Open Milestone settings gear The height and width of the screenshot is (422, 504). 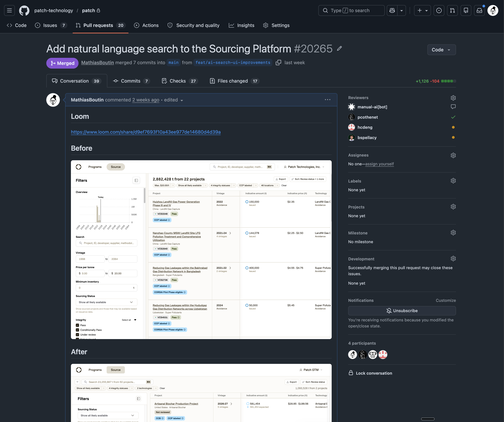453,233
